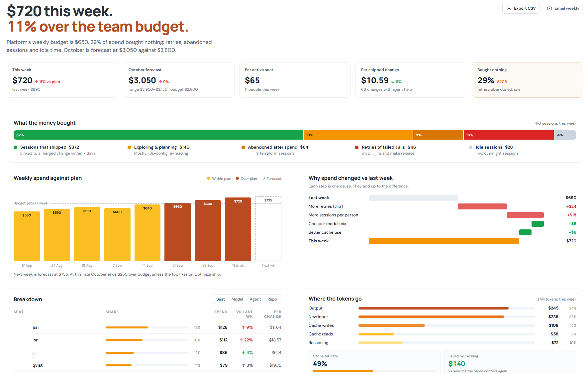Select the $660 bar for 21 Sep
The width and height of the screenshot is (588, 374).
coord(178,232)
